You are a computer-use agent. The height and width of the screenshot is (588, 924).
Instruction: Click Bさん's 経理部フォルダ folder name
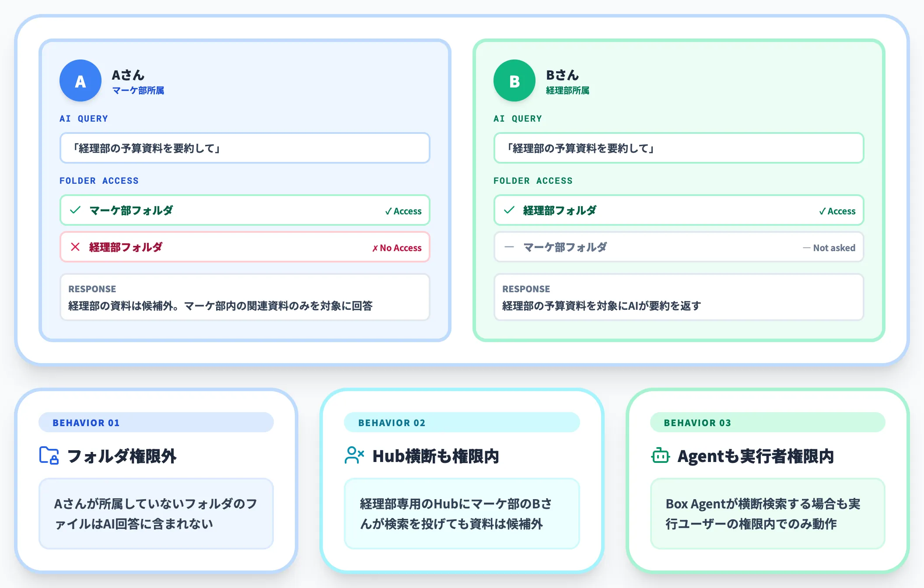[560, 210]
